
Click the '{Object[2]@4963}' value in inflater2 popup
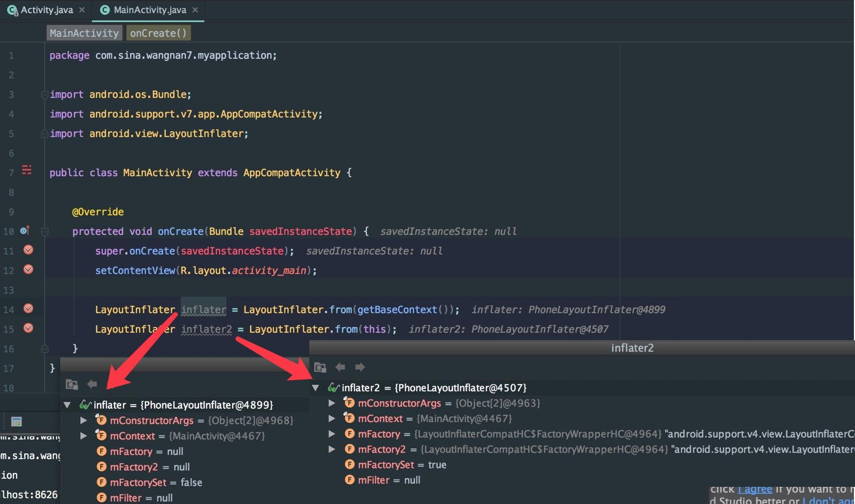pos(498,403)
